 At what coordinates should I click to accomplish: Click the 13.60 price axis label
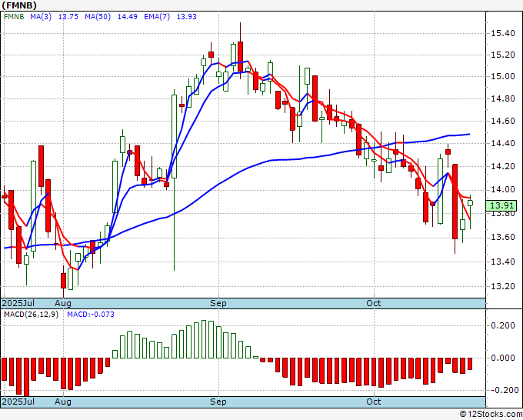(503, 238)
